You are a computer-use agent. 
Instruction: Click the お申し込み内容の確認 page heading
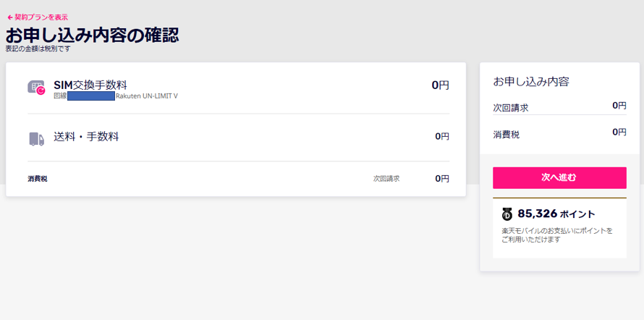[92, 35]
